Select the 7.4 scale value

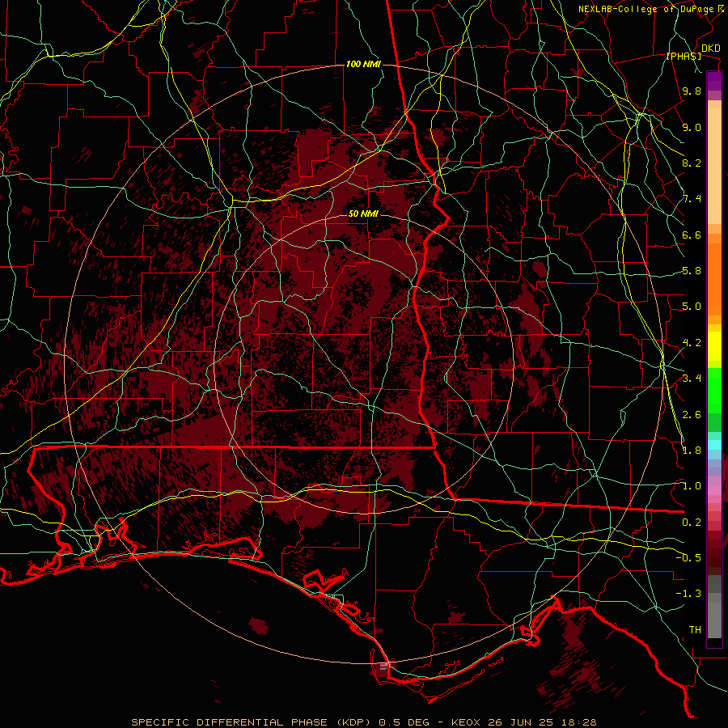pyautogui.click(x=692, y=199)
